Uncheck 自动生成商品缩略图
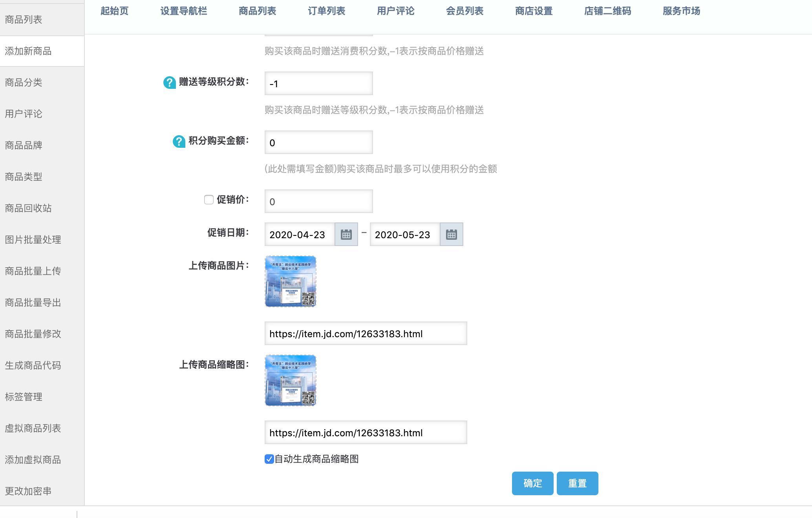 (269, 459)
